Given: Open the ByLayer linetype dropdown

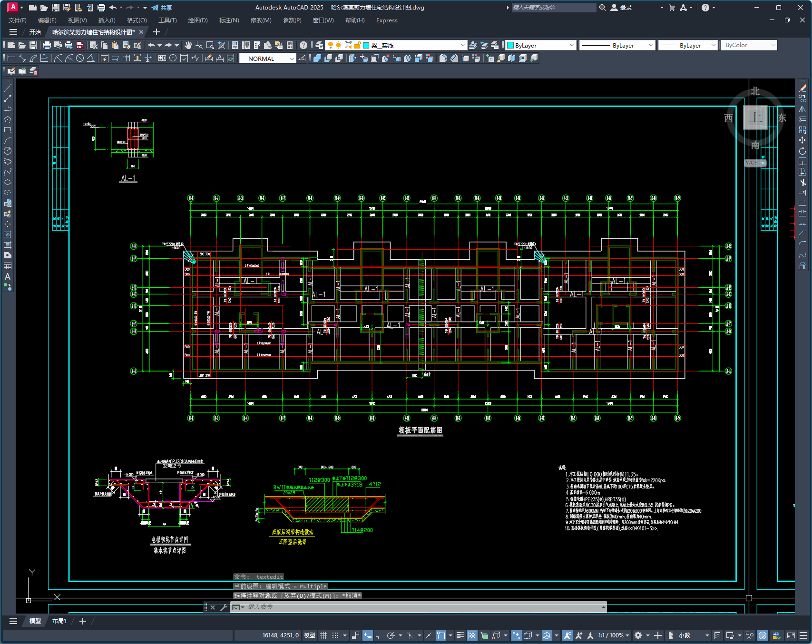Looking at the screenshot, I should click(617, 45).
